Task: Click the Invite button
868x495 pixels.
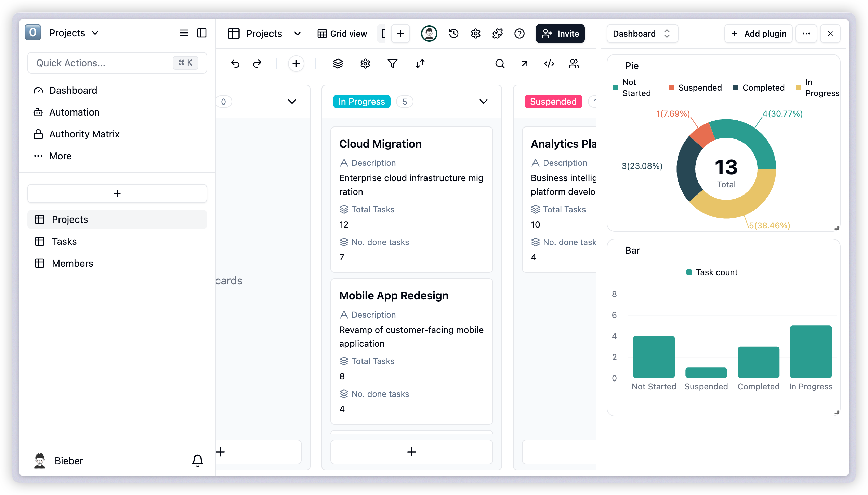Action: (x=560, y=34)
